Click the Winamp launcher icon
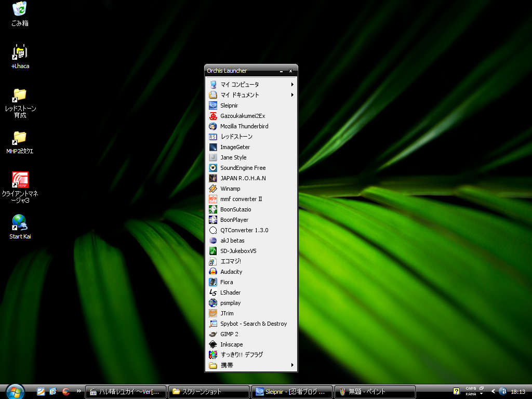532x399 pixels. (212, 189)
